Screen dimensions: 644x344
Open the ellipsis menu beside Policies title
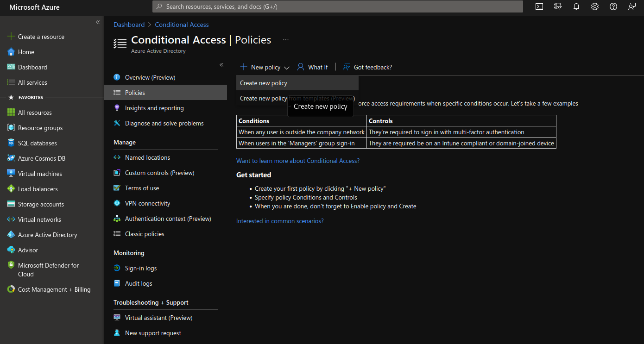[x=286, y=40]
